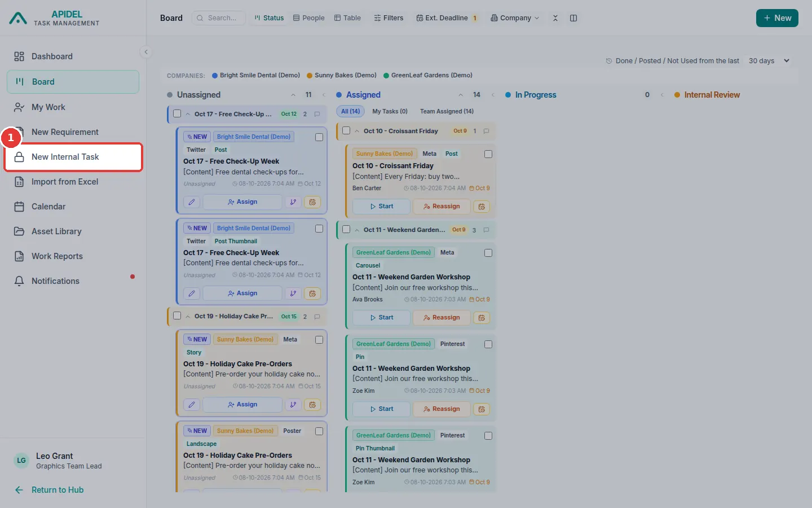
Task: Click the green New button
Action: click(x=777, y=18)
